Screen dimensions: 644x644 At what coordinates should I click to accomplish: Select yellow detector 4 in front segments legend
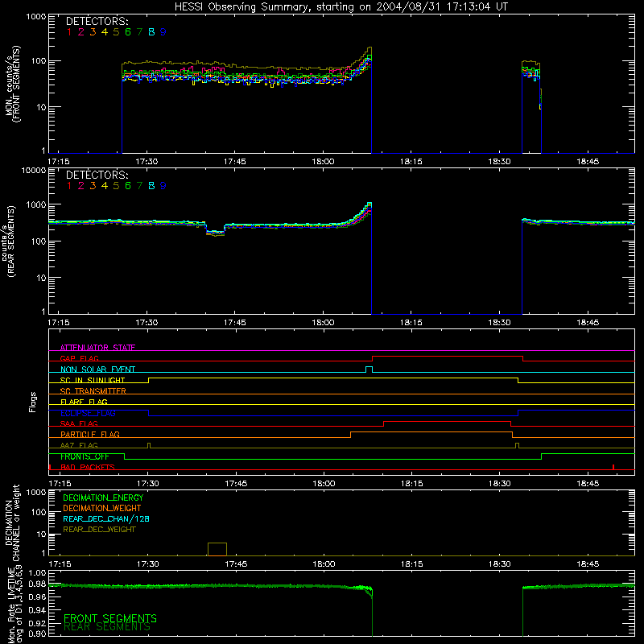click(105, 32)
